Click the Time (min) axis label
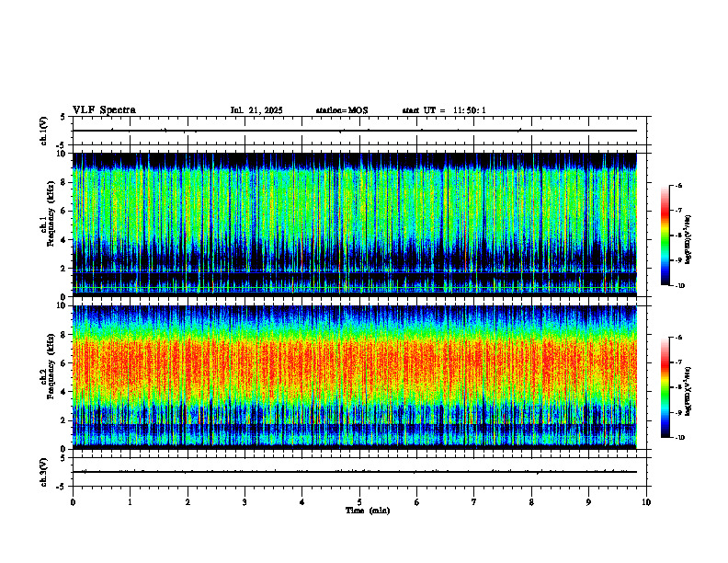The width and height of the screenshot is (728, 563). tap(368, 511)
